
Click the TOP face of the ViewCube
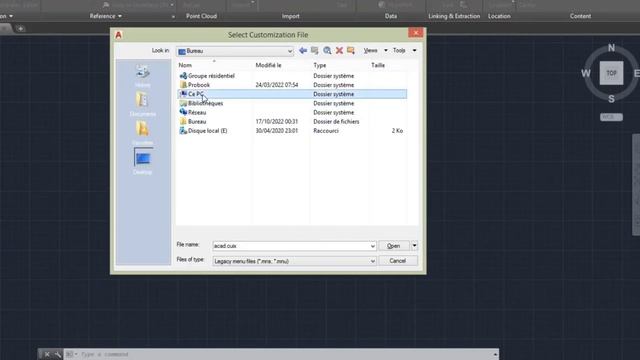tap(611, 73)
